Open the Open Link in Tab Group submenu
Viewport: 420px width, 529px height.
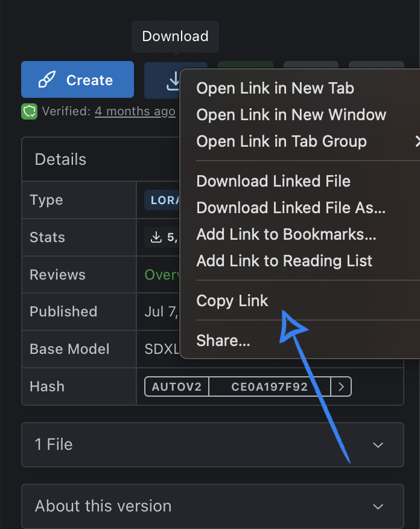282,141
